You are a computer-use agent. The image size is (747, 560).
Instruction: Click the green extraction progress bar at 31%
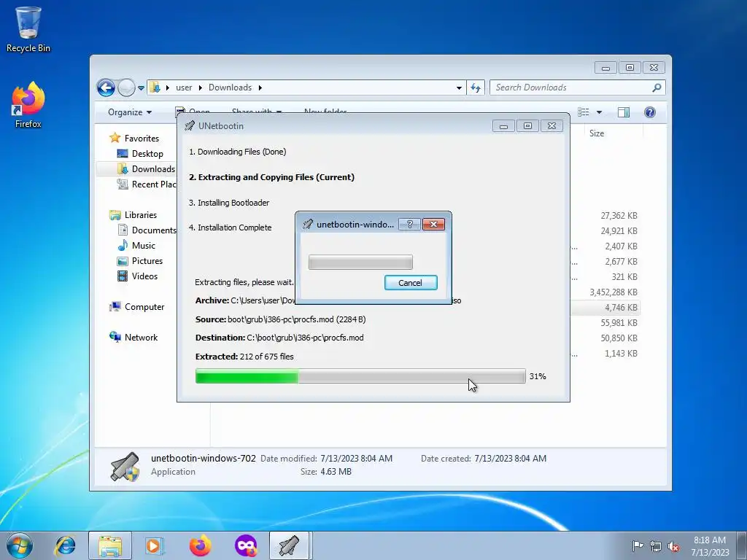click(360, 376)
